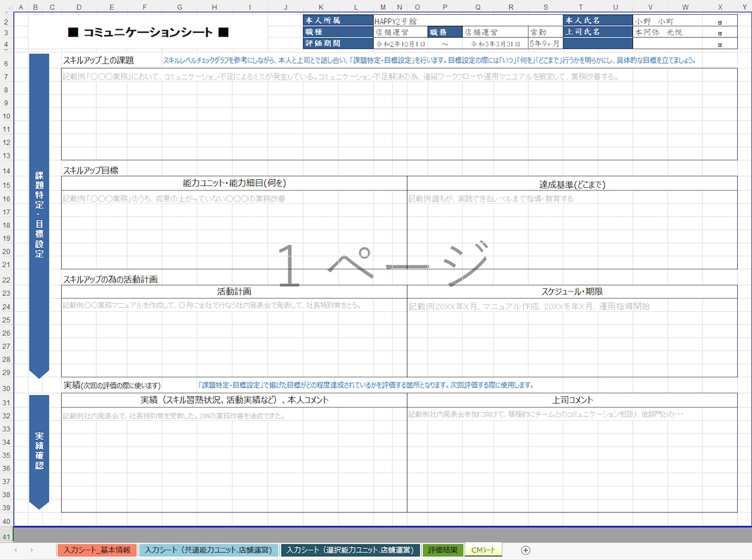This screenshot has width=752, height=560.
Task: Click the column K header
Action: [321, 7]
